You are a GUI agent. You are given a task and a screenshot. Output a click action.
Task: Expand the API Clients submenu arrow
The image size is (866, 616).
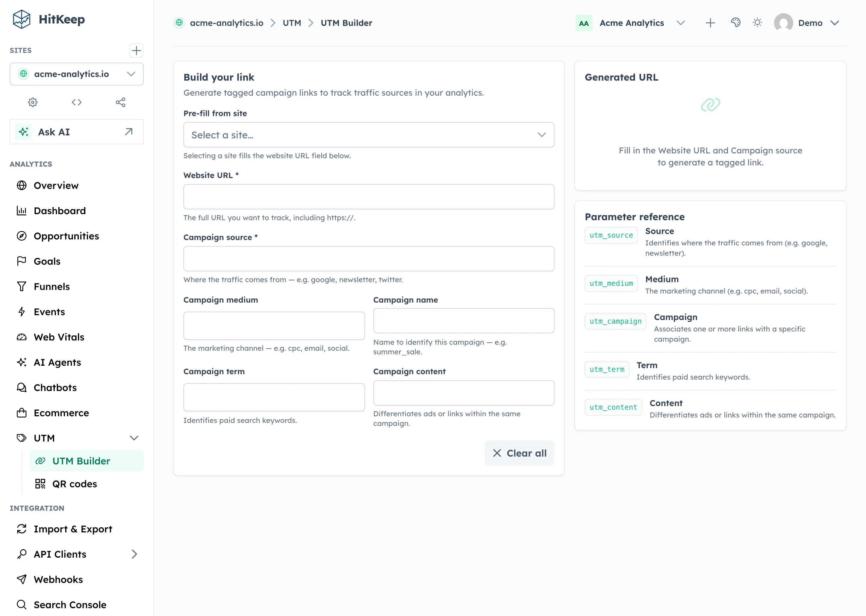click(134, 554)
